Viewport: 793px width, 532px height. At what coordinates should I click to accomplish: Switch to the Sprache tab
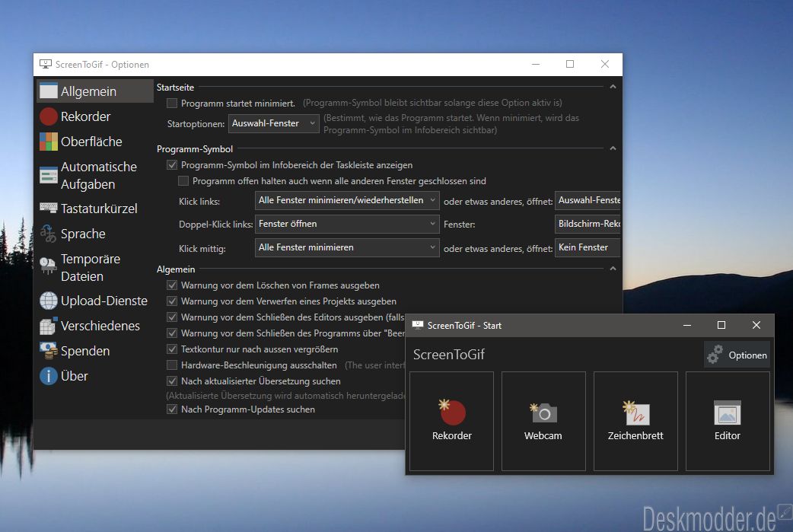pos(95,234)
